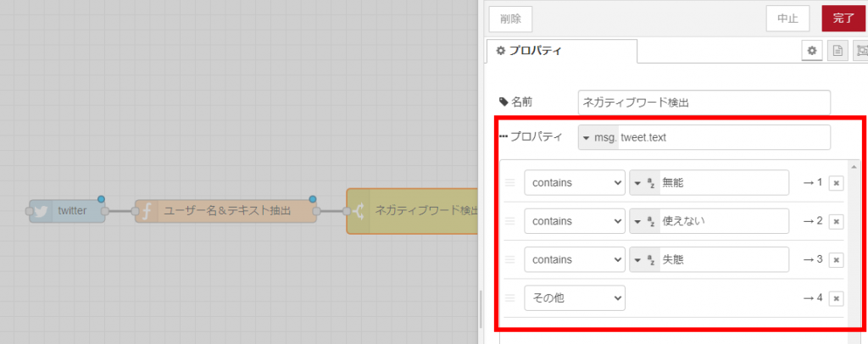Remove rule 1 with x button
This screenshot has width=868, height=344.
tap(836, 183)
